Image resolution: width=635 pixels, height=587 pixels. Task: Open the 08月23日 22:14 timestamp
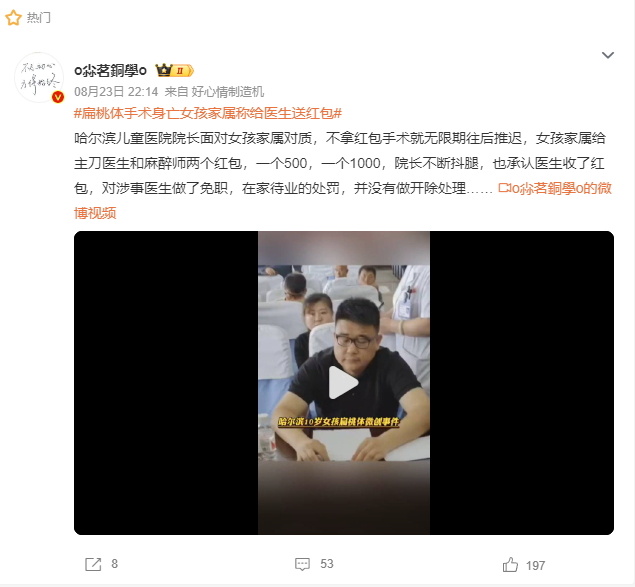click(116, 92)
